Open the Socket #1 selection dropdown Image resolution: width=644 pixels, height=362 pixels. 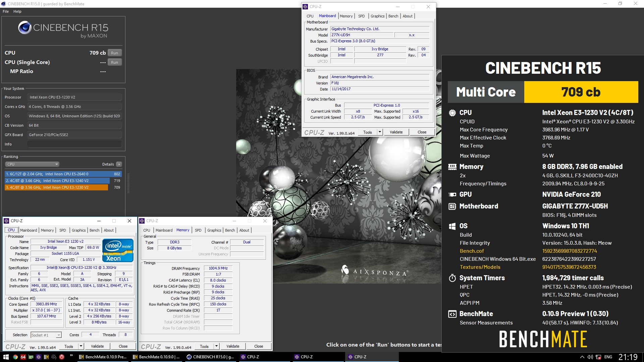point(46,335)
